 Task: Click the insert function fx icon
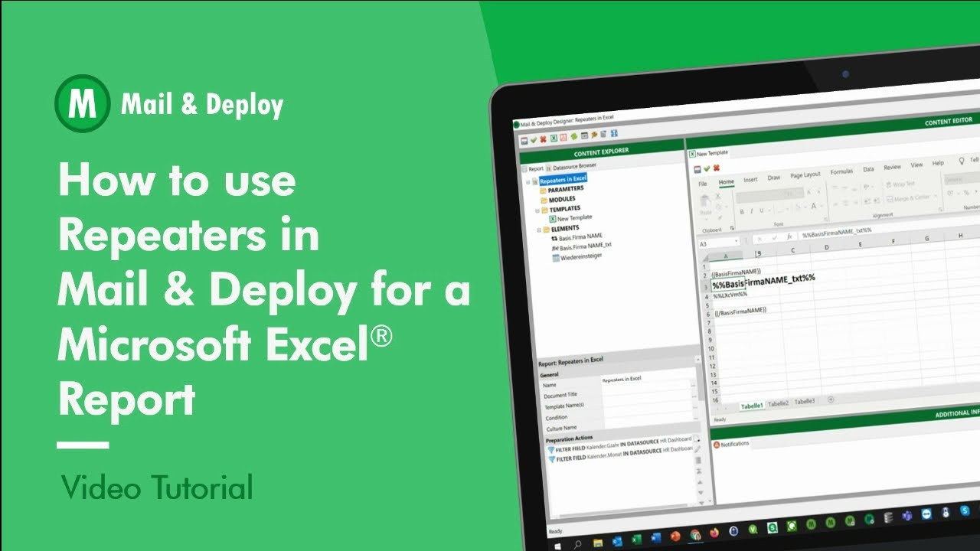coord(789,236)
